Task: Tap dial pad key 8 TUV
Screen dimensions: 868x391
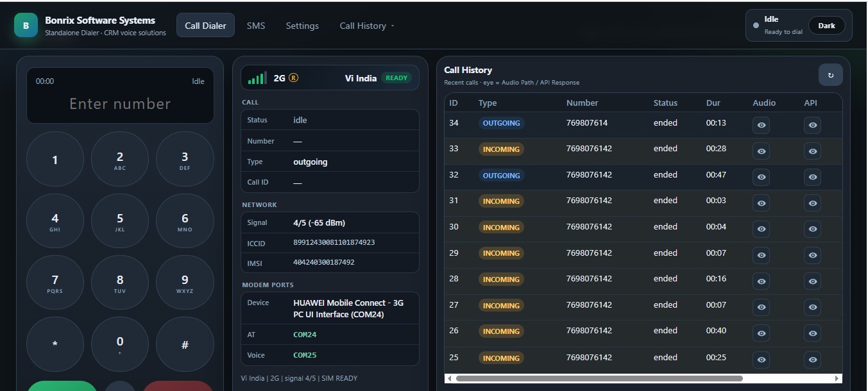Action: (120, 283)
